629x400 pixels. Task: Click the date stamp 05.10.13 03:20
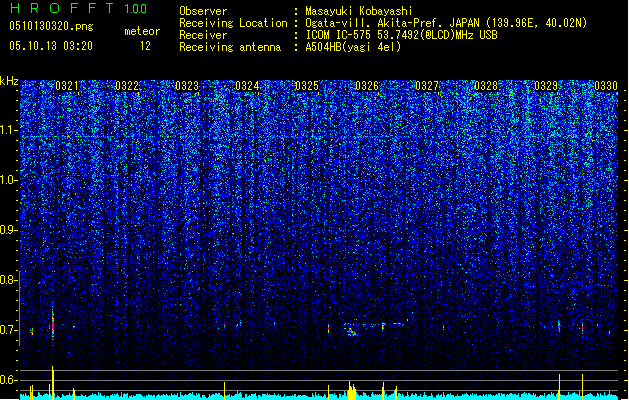point(51,46)
